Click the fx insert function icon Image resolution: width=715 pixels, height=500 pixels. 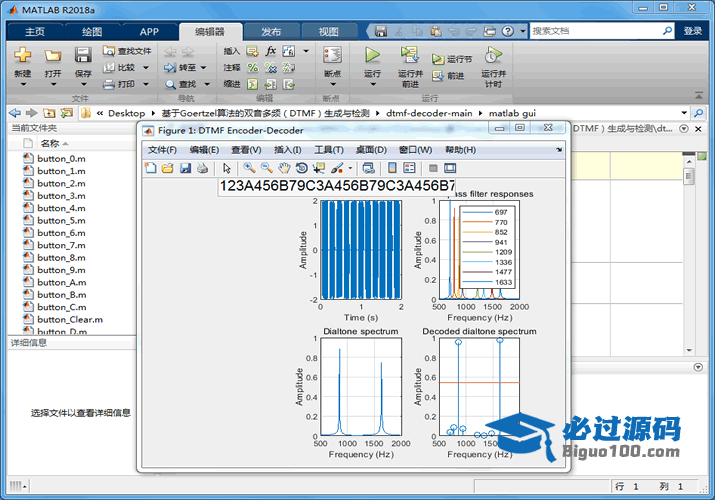click(271, 51)
